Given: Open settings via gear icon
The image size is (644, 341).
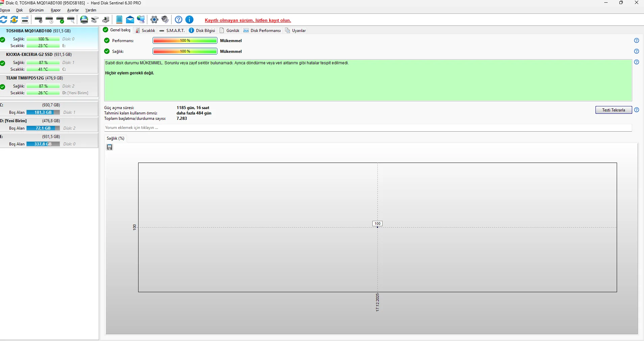Looking at the screenshot, I should click(x=154, y=20).
